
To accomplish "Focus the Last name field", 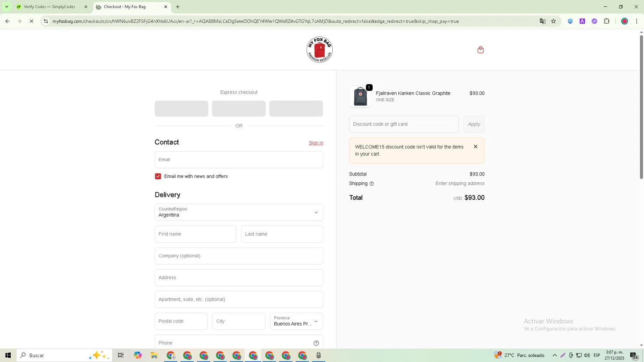I will tap(282, 234).
